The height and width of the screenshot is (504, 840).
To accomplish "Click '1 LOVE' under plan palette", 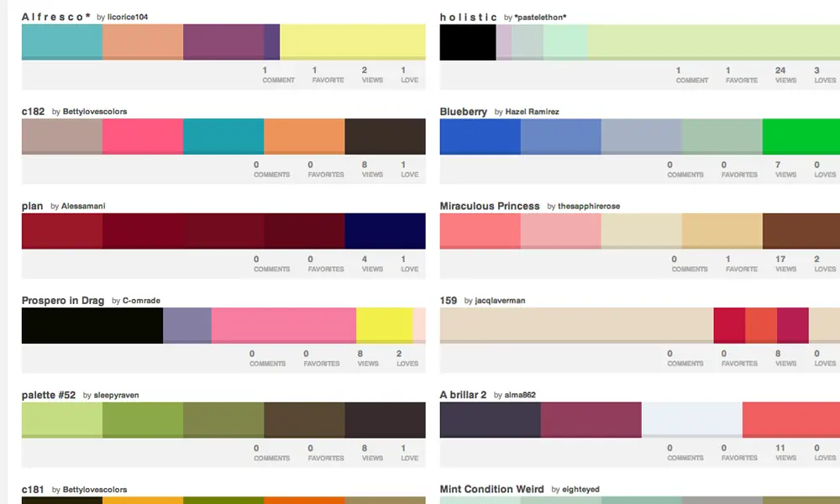I will tap(409, 264).
